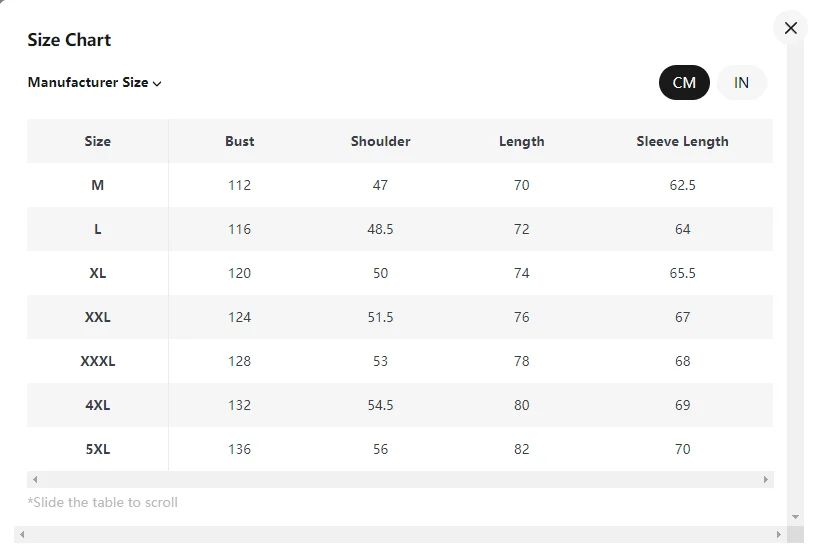Click the Length column header
This screenshot has height=551, width=813.
[x=522, y=142]
